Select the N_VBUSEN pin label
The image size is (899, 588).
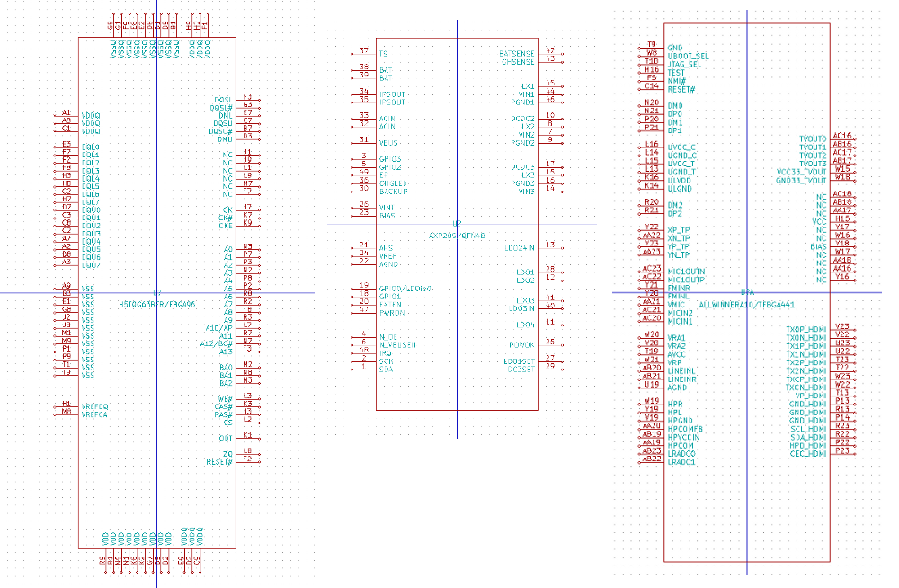[398, 345]
